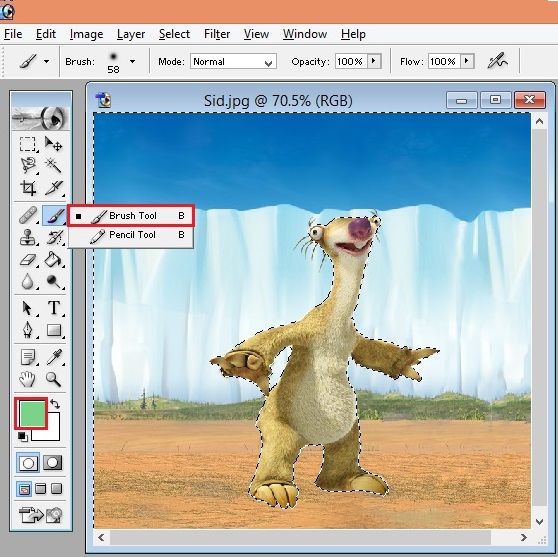The image size is (558, 557).
Task: Switch to Standard editing mode
Action: pyautogui.click(x=28, y=462)
